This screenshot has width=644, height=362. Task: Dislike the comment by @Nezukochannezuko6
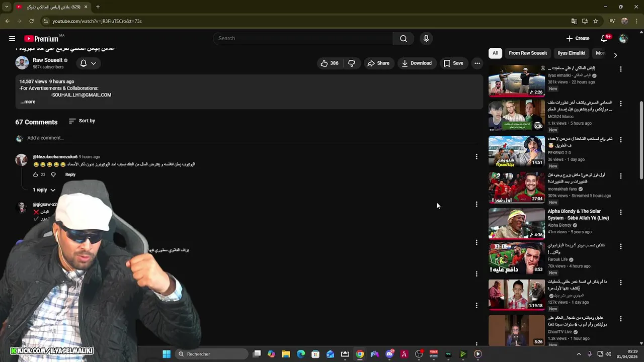point(53,174)
